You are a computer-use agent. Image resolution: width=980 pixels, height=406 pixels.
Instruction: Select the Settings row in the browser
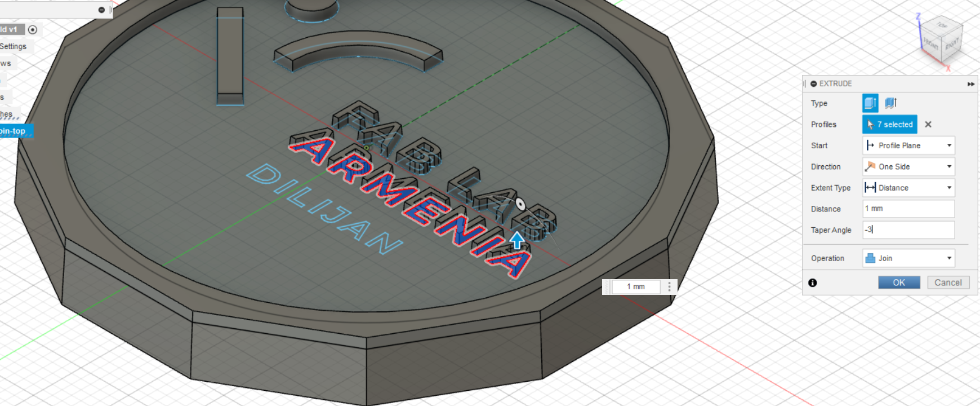(x=14, y=46)
